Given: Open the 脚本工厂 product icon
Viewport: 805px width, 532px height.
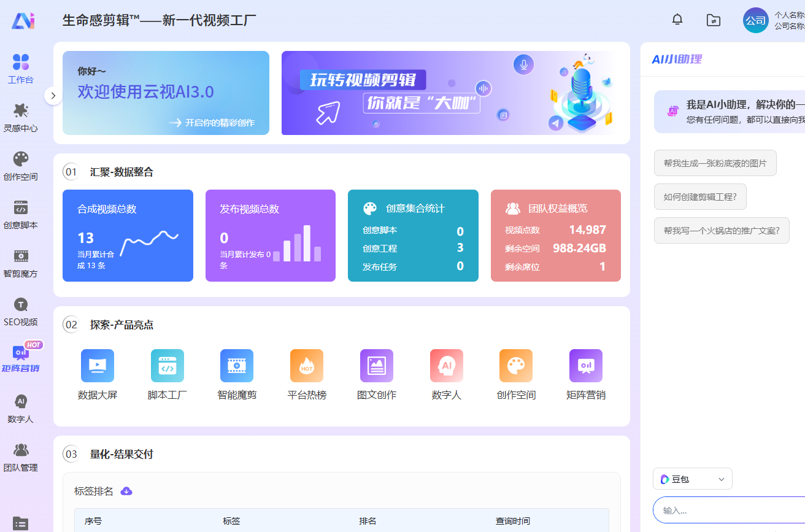Looking at the screenshot, I should click(167, 365).
